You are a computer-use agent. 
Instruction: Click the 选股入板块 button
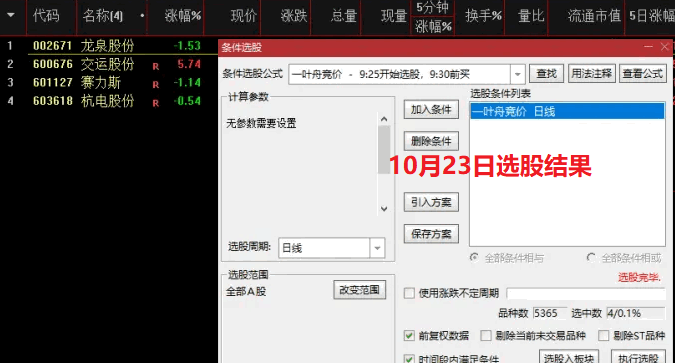pyautogui.click(x=569, y=357)
